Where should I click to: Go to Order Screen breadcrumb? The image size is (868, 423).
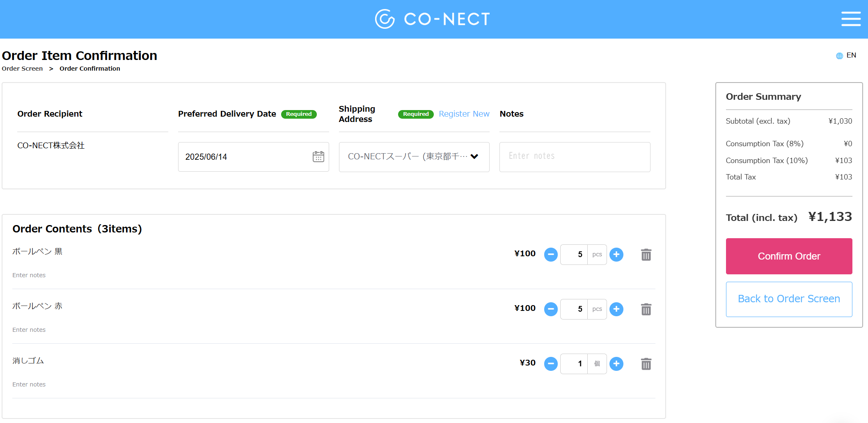tap(22, 69)
